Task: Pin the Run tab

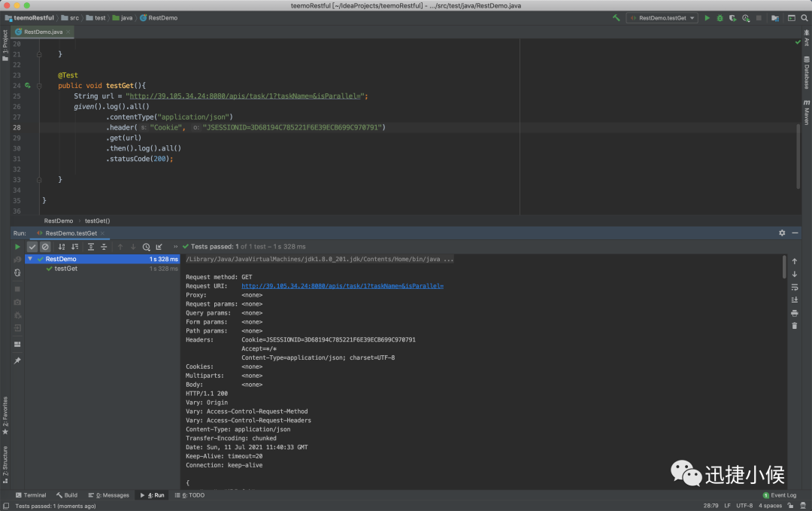Action: point(17,360)
